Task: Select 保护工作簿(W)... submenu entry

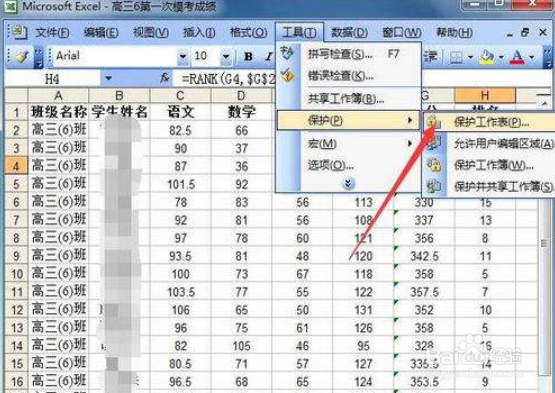Action: (x=488, y=165)
